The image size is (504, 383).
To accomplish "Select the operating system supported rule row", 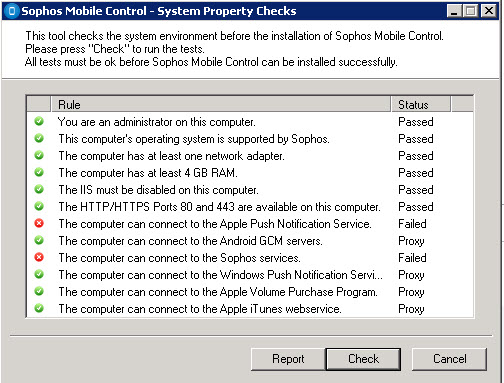I will point(250,139).
